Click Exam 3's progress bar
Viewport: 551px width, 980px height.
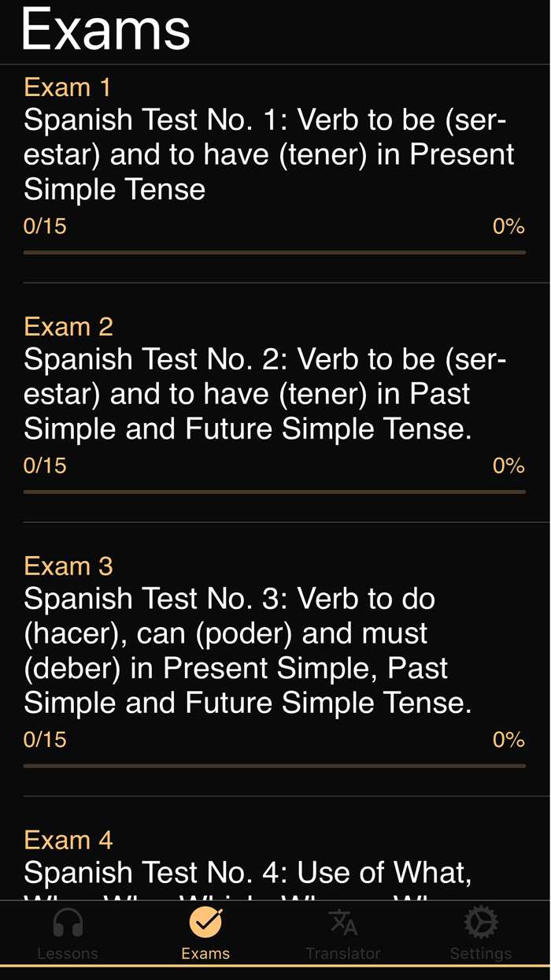click(x=274, y=763)
